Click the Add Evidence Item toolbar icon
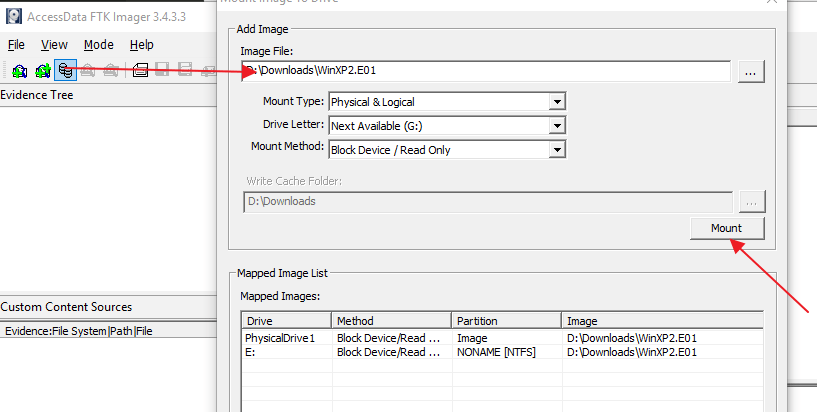 (x=20, y=70)
